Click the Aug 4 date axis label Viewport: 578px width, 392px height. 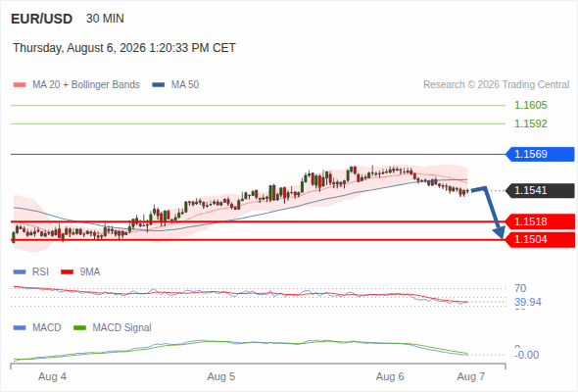52,376
